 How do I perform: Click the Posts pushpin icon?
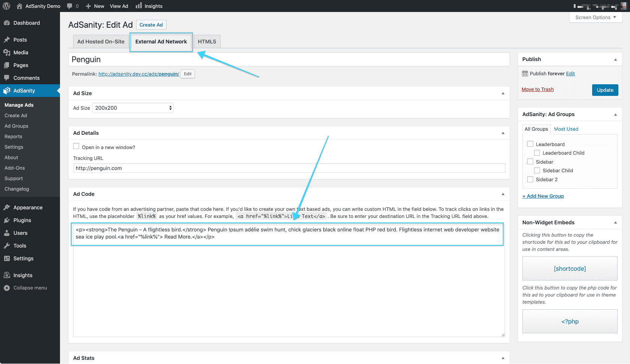[7, 40]
